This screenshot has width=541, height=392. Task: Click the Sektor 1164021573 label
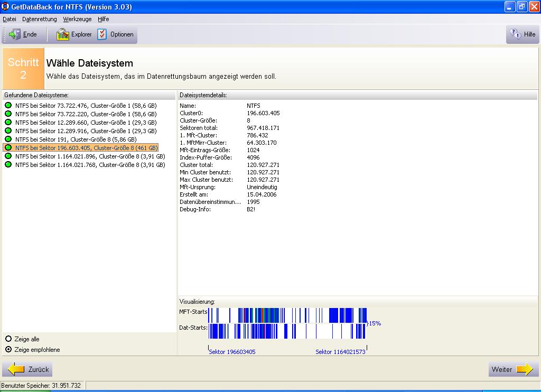coord(340,352)
